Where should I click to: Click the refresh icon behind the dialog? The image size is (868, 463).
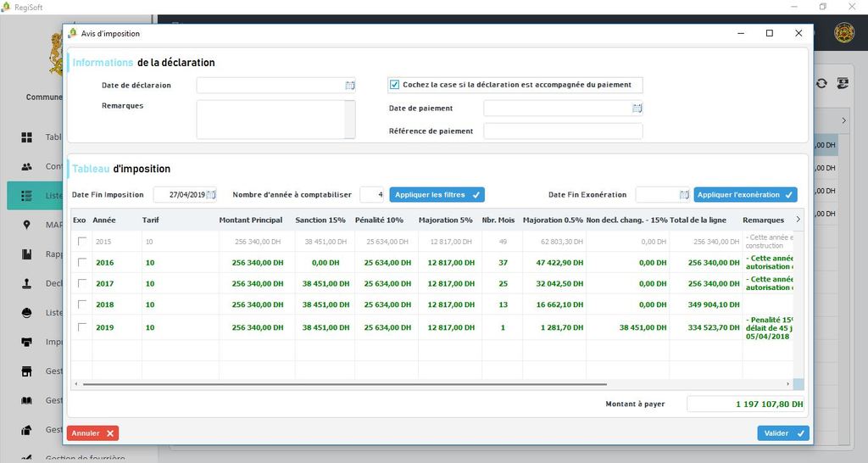(821, 83)
